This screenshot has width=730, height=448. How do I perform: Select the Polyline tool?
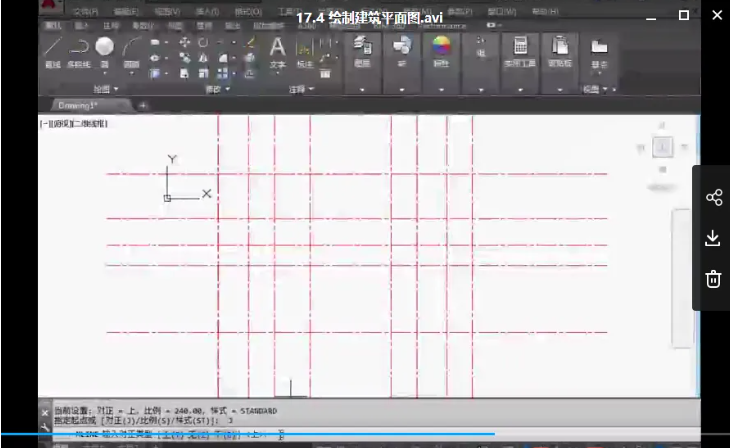(x=79, y=52)
